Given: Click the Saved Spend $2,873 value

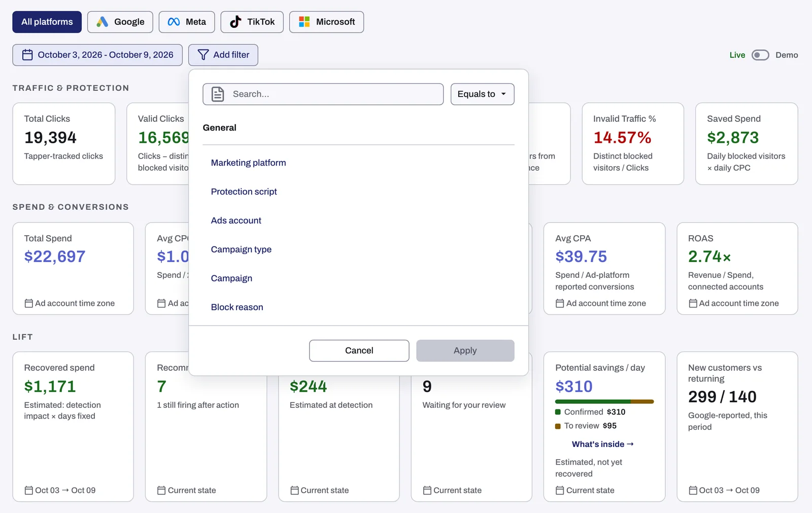Looking at the screenshot, I should pos(733,138).
